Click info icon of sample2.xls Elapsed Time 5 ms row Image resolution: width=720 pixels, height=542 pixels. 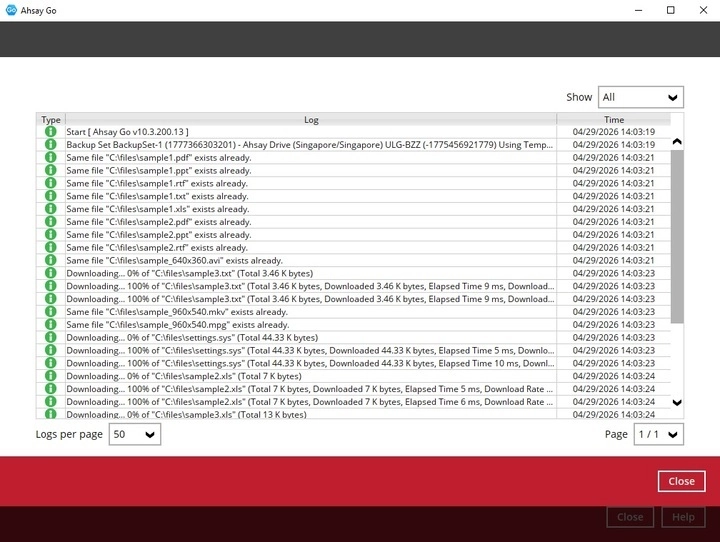click(x=51, y=389)
